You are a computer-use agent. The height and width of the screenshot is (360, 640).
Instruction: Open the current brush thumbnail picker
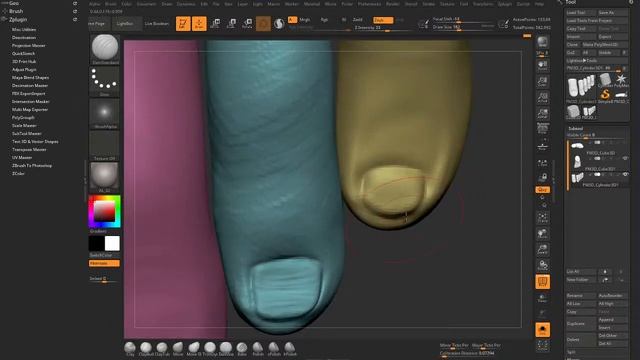tap(104, 49)
